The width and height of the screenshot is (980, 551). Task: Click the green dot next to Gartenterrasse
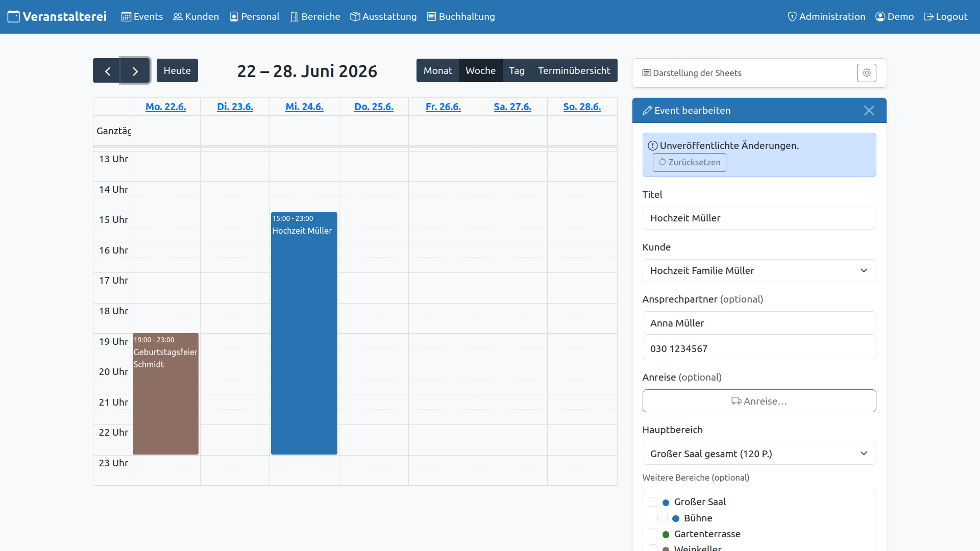click(666, 535)
